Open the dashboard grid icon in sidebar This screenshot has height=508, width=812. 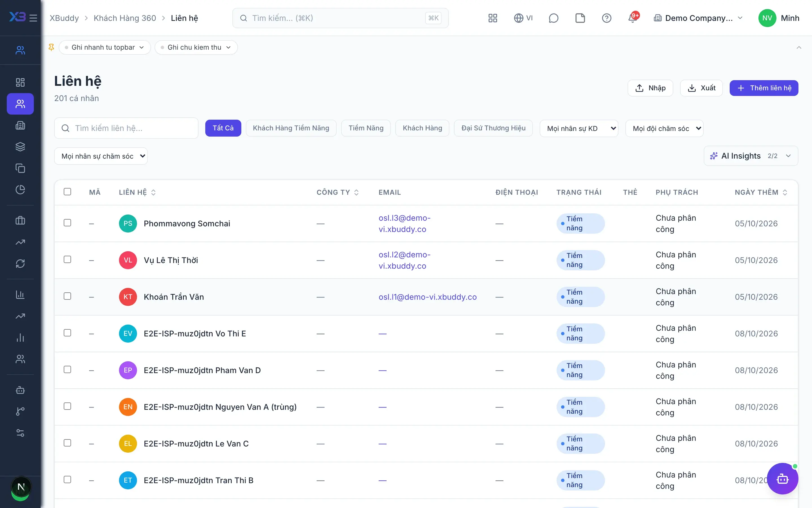point(20,82)
